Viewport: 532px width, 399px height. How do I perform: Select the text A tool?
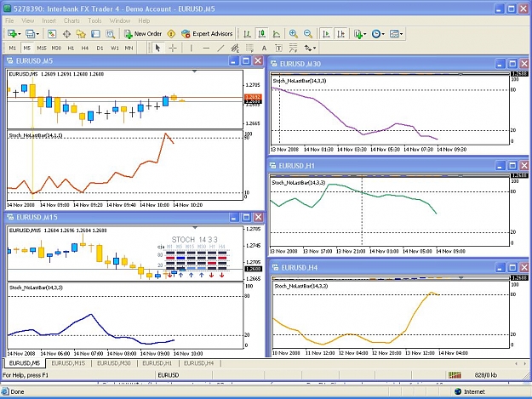(264, 48)
